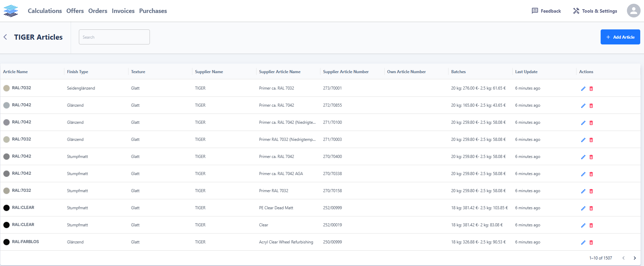644x266 pixels.
Task: Edit the PE Clear Dead Matt article
Action: (x=583, y=208)
